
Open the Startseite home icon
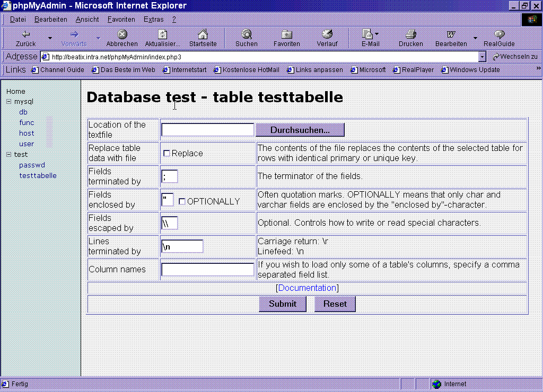pos(203,34)
